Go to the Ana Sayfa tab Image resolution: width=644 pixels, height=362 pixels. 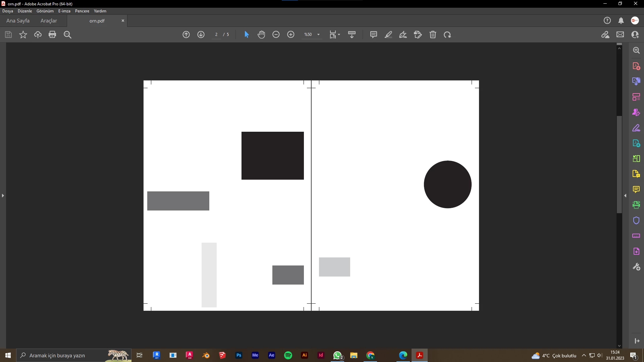click(x=18, y=21)
